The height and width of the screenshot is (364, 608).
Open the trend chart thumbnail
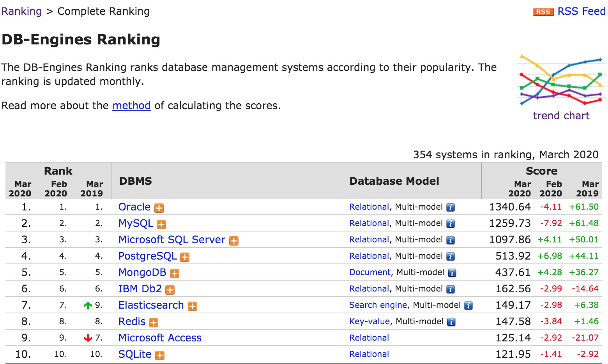point(561,80)
